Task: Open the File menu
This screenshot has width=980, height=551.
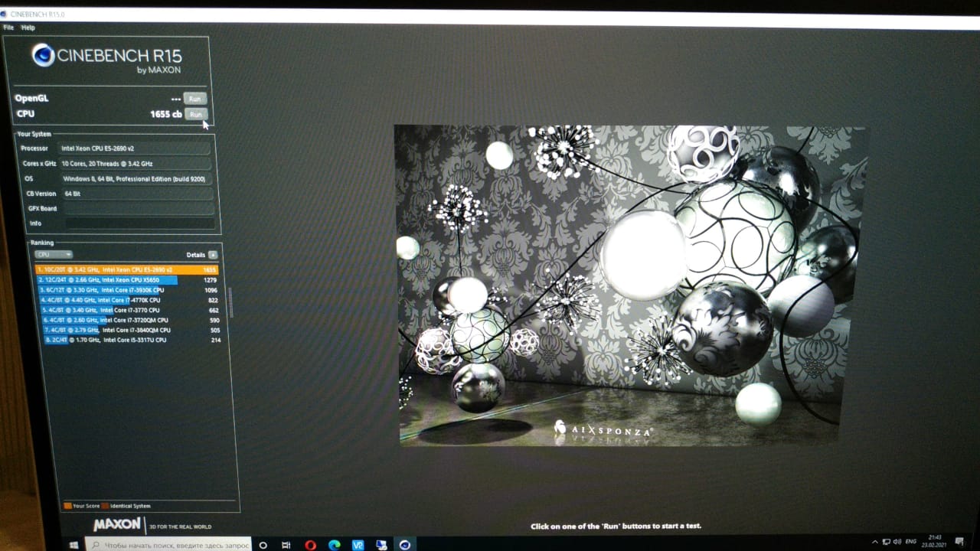Action: coord(8,28)
